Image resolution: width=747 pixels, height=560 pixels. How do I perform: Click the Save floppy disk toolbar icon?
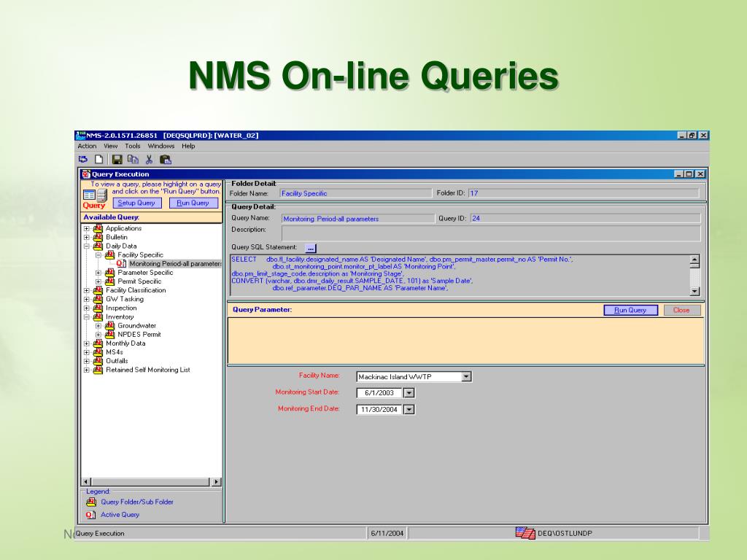(117, 160)
